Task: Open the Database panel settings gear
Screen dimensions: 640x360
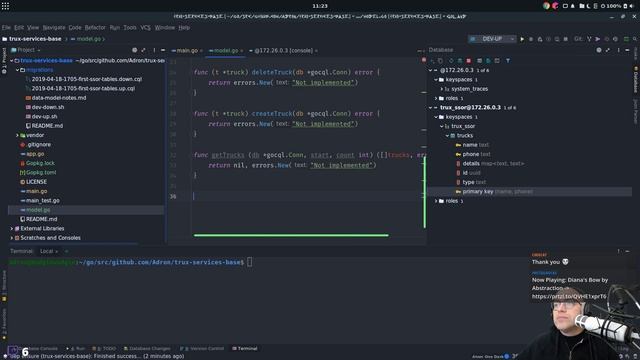Action: click(x=599, y=50)
